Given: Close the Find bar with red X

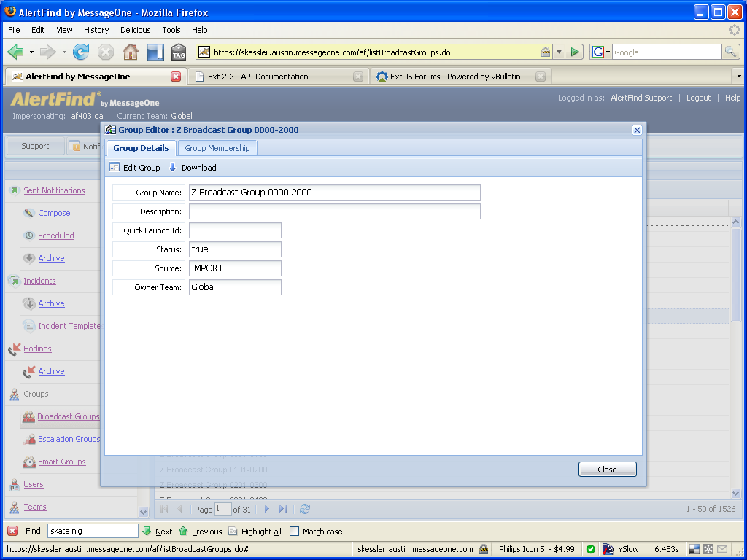Looking at the screenshot, I should (x=13, y=531).
